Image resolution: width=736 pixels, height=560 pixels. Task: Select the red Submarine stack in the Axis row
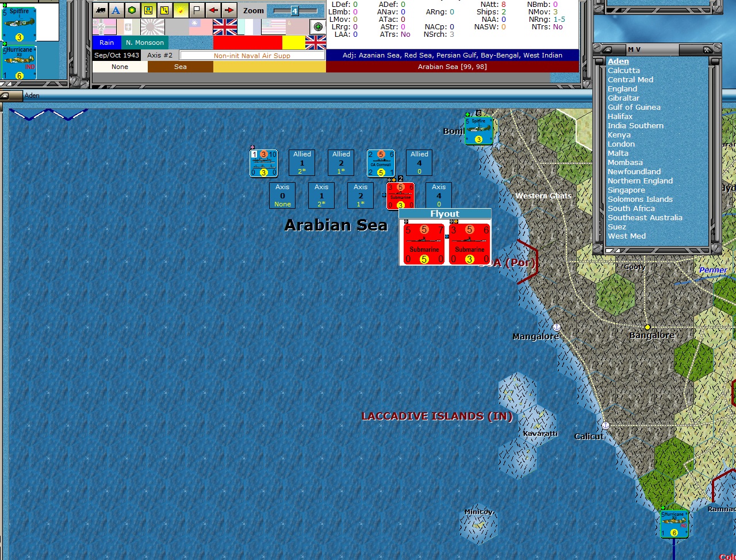[400, 196]
